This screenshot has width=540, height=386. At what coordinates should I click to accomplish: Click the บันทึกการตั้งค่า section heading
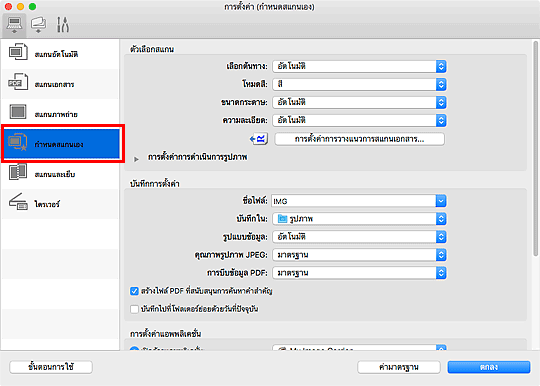coord(155,184)
